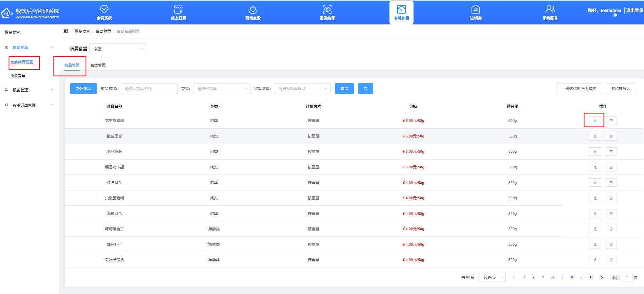The width and height of the screenshot is (644, 294).
Task: Open the 所属食堂 dropdown
Action: point(118,49)
